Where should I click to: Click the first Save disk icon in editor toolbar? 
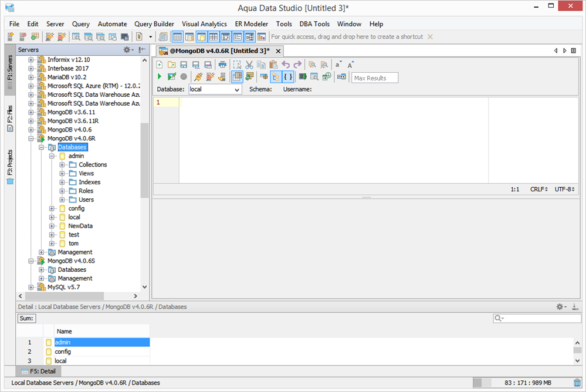(184, 65)
